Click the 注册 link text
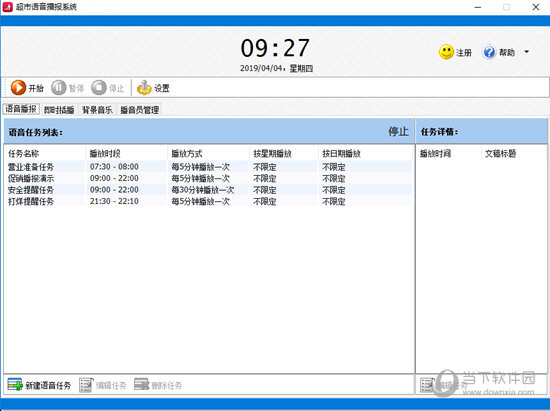 [464, 53]
